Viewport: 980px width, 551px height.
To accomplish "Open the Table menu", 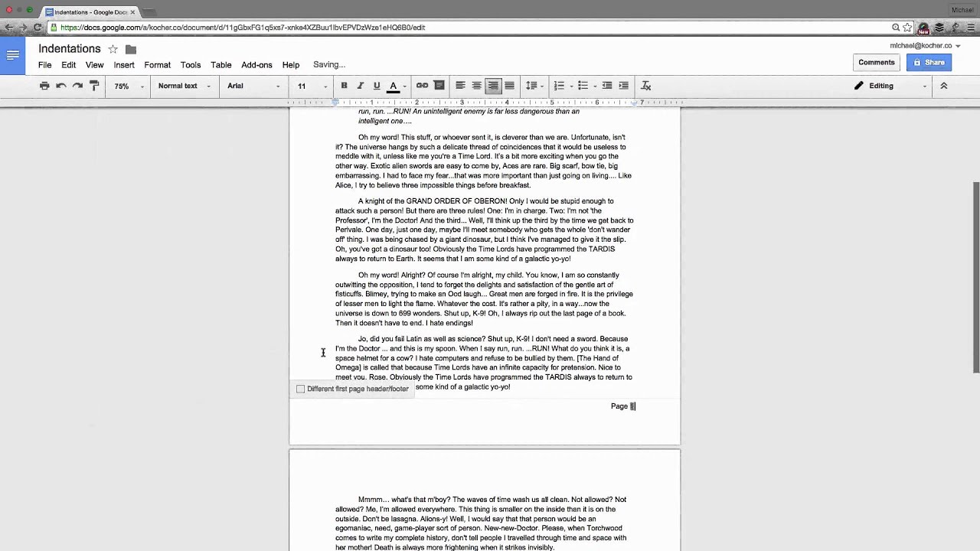I will point(221,65).
